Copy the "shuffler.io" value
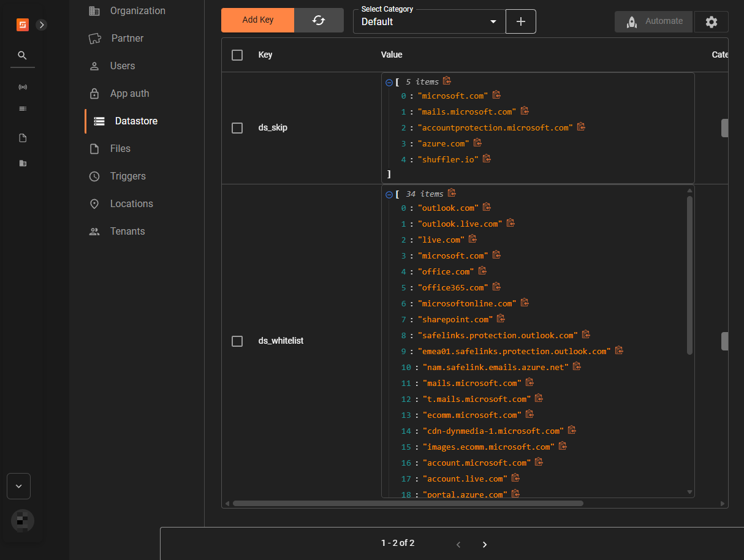 click(x=487, y=159)
